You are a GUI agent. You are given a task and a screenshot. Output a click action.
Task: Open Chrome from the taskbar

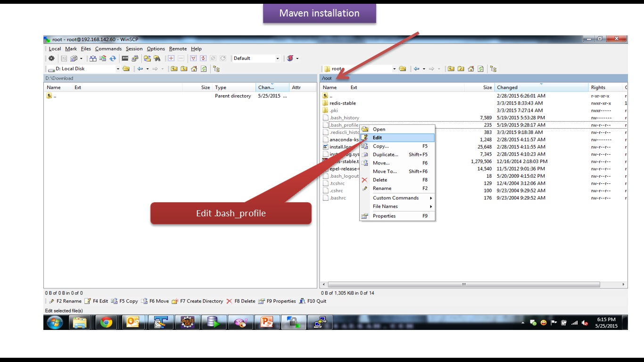pyautogui.click(x=106, y=322)
